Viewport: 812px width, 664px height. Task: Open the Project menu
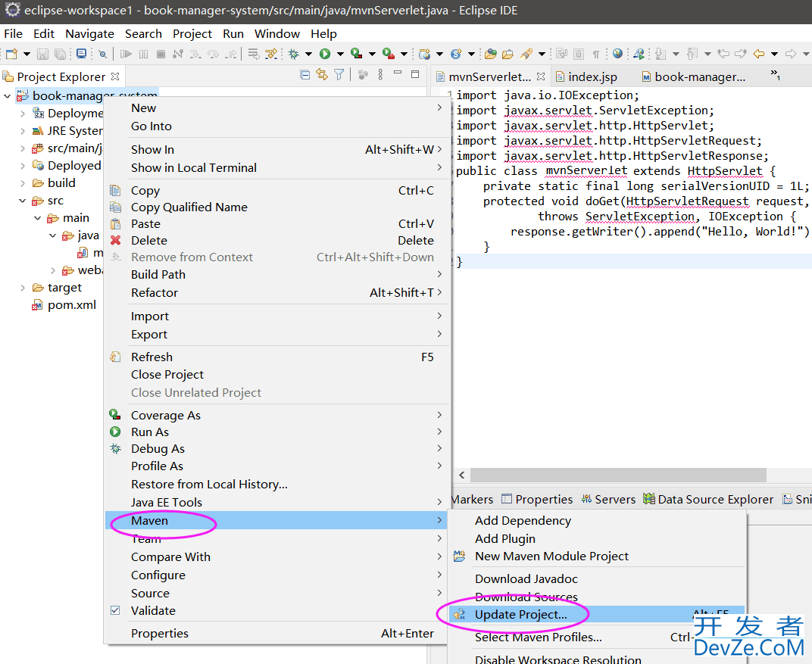click(x=192, y=33)
